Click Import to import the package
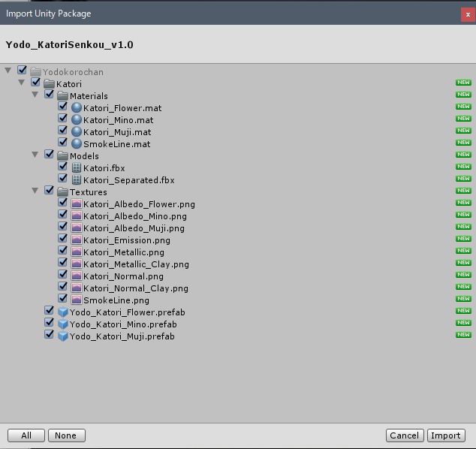 [446, 435]
